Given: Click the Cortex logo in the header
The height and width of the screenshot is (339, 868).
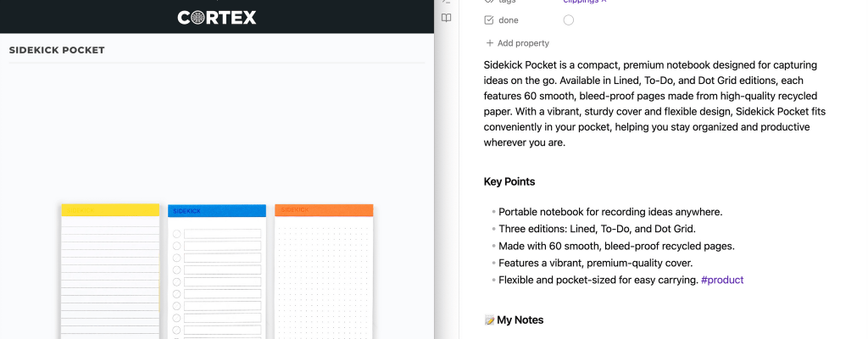Looking at the screenshot, I should pyautogui.click(x=217, y=18).
